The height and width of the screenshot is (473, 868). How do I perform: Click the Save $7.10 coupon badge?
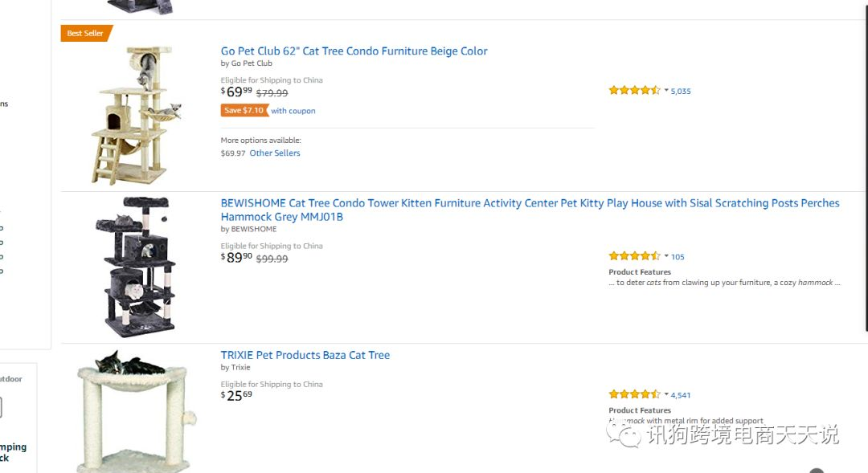[244, 110]
